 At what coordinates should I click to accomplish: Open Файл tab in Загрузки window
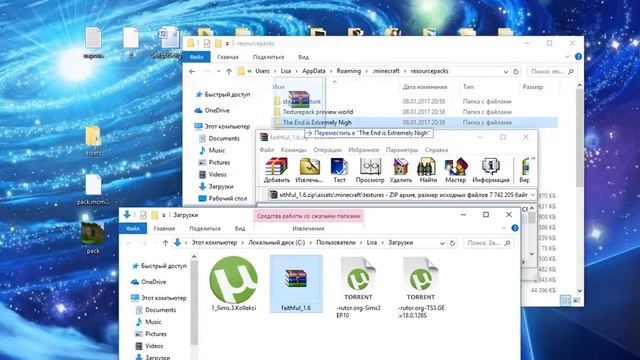[x=133, y=229]
